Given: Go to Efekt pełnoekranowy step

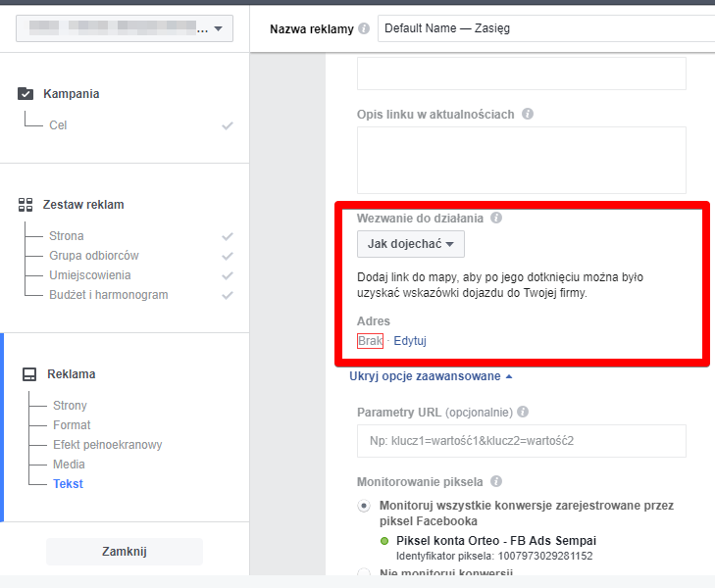Looking at the screenshot, I should pos(108,445).
